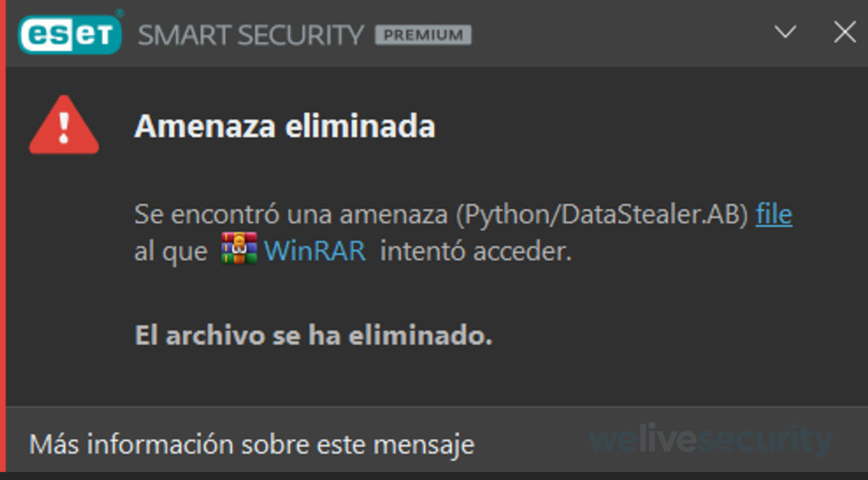Close the ESET notification with X
The height and width of the screenshot is (480, 868).
coord(845,32)
